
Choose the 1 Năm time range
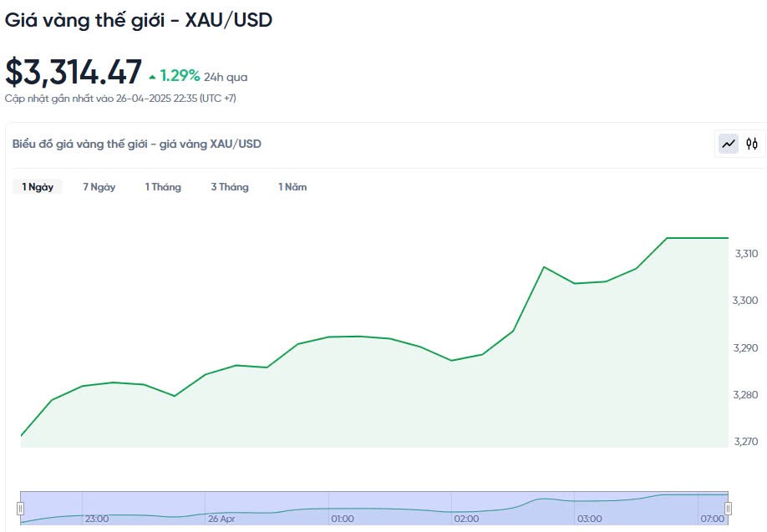pos(292,187)
